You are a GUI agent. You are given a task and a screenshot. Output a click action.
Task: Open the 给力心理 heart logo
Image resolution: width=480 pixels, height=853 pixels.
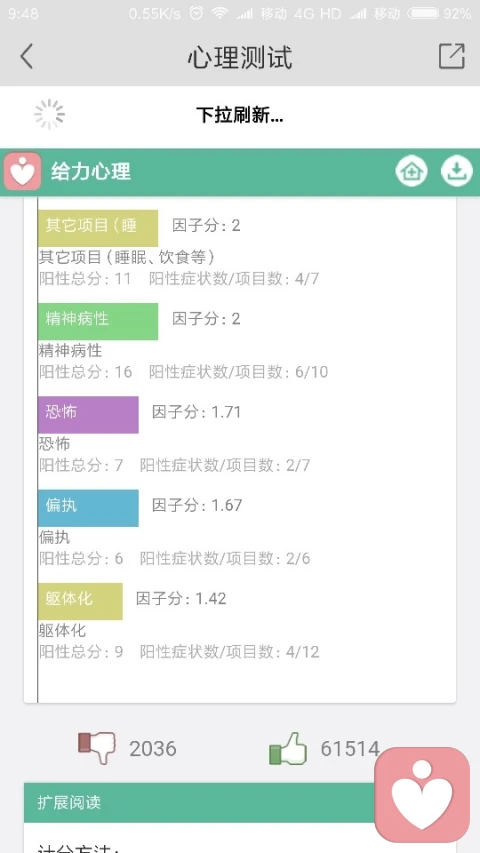pos(22,172)
